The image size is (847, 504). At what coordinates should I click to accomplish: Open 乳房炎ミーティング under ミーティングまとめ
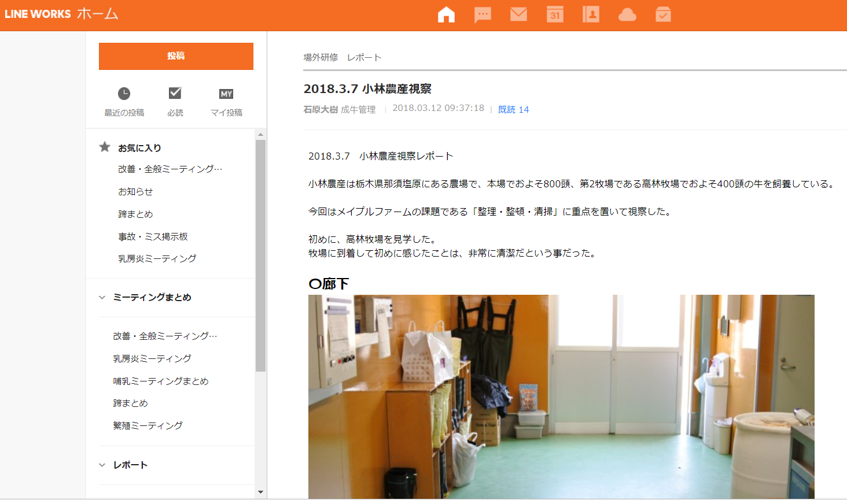pos(152,358)
